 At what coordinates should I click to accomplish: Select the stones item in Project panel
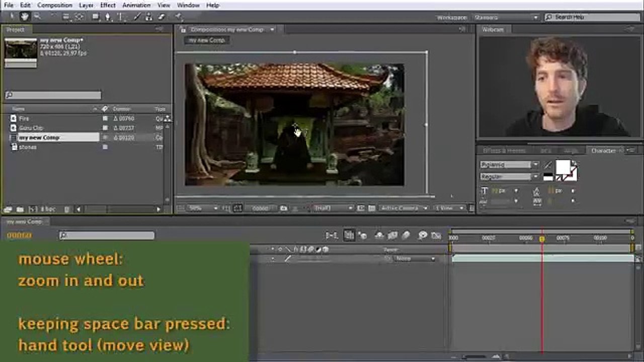(28, 147)
